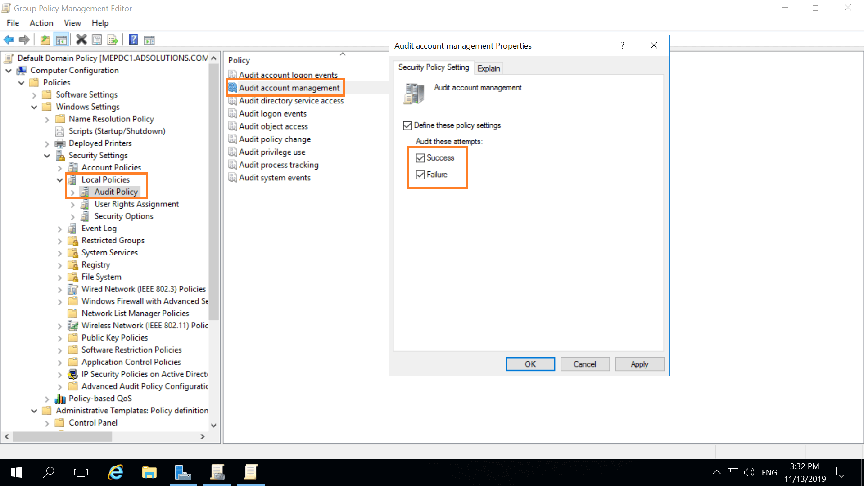Click the Cancel button to dismiss

[x=585, y=364]
